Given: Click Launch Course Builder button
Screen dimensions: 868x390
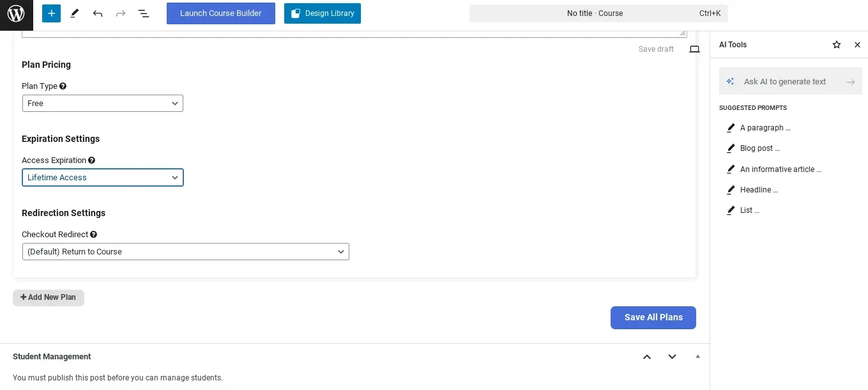Looking at the screenshot, I should [221, 13].
